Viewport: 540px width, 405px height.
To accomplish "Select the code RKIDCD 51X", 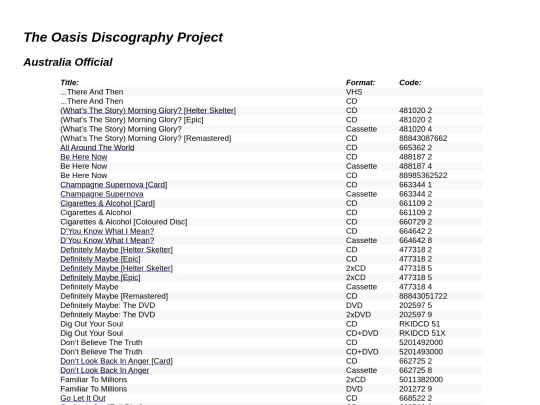I will point(422,334).
